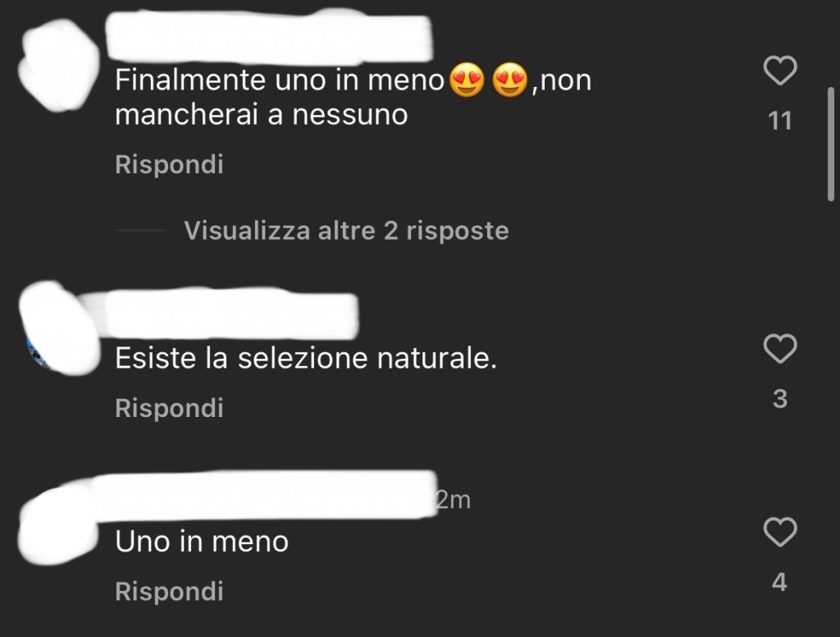Reply to the "Finalmente uno in meno" comment
Screen dimensions: 840x637
pyautogui.click(x=169, y=164)
